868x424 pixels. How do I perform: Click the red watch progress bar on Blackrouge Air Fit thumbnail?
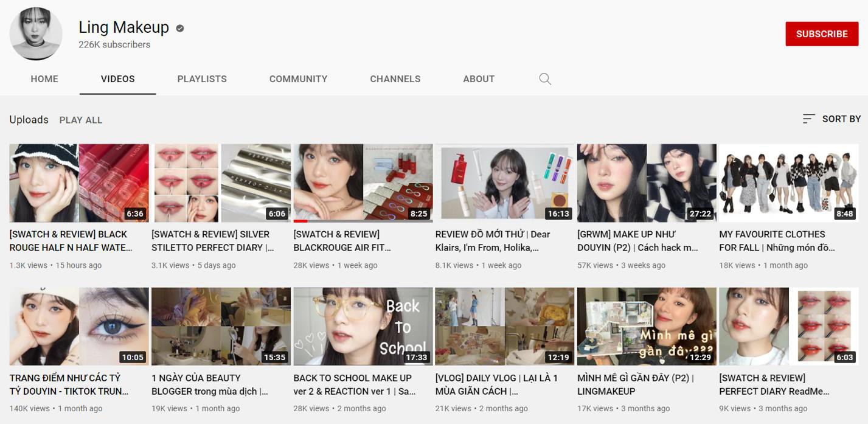point(300,221)
